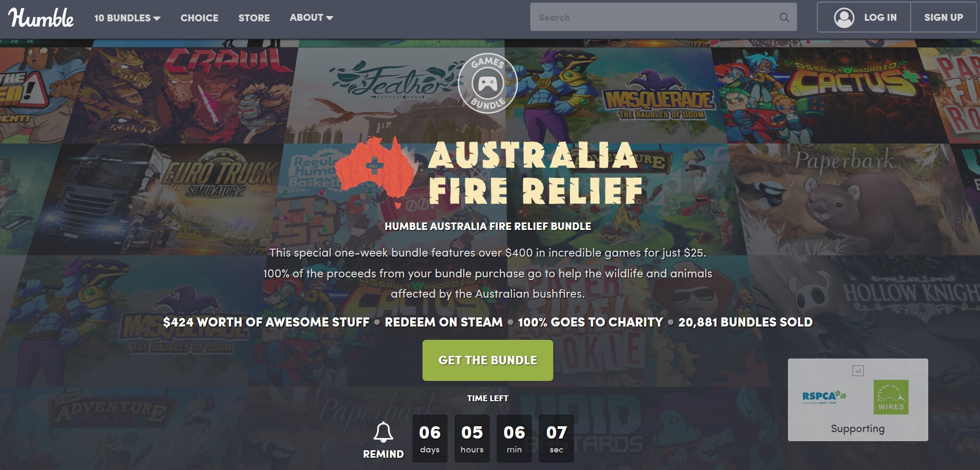The width and height of the screenshot is (980, 470).
Task: Click the Paperbark game artwork
Action: click(848, 198)
